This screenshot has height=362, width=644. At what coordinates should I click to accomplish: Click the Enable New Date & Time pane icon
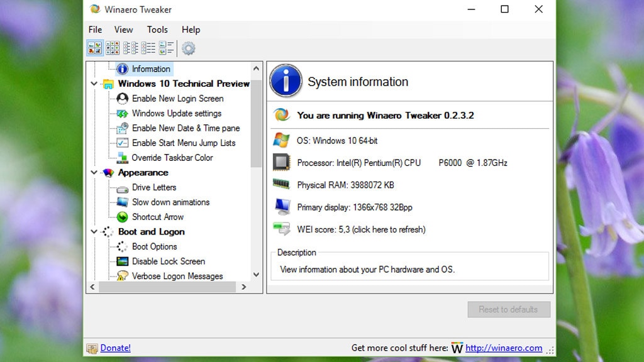[x=123, y=128]
